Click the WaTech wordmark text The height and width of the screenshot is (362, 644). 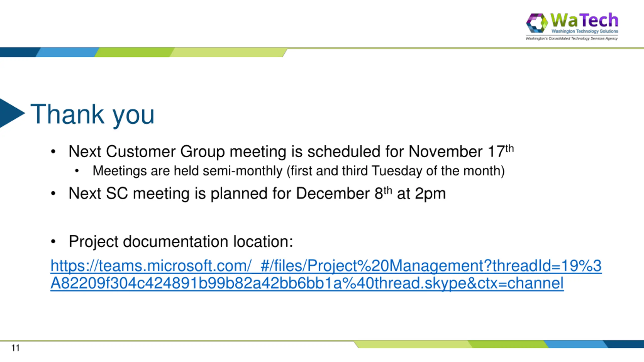[x=584, y=20]
